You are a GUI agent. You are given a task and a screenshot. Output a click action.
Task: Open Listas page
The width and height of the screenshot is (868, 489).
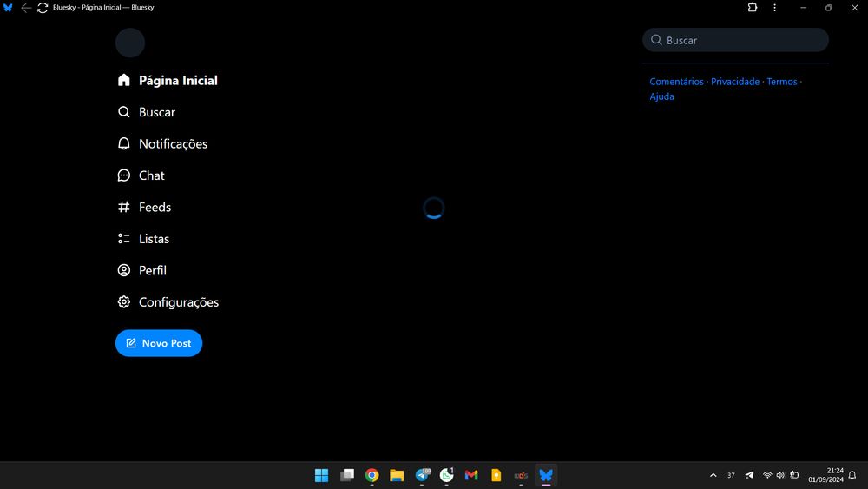[143, 239]
